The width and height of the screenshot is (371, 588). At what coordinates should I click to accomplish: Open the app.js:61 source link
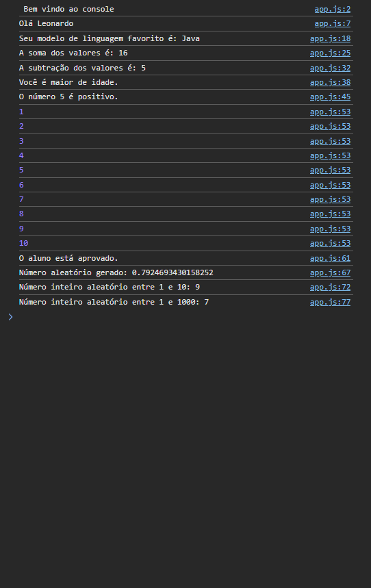330,258
